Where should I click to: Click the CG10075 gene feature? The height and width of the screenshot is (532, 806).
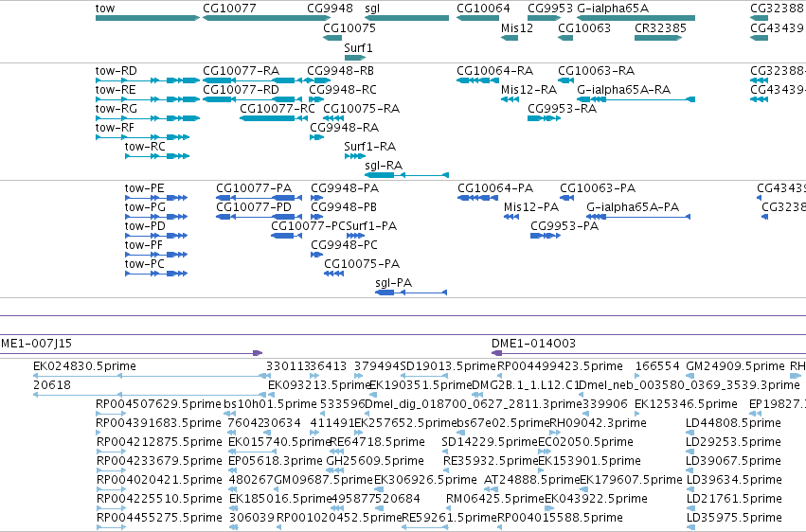pyautogui.click(x=332, y=38)
